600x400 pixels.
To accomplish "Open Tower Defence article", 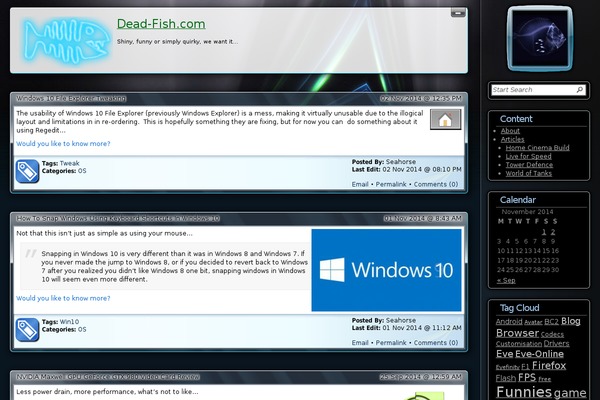I will (x=529, y=165).
